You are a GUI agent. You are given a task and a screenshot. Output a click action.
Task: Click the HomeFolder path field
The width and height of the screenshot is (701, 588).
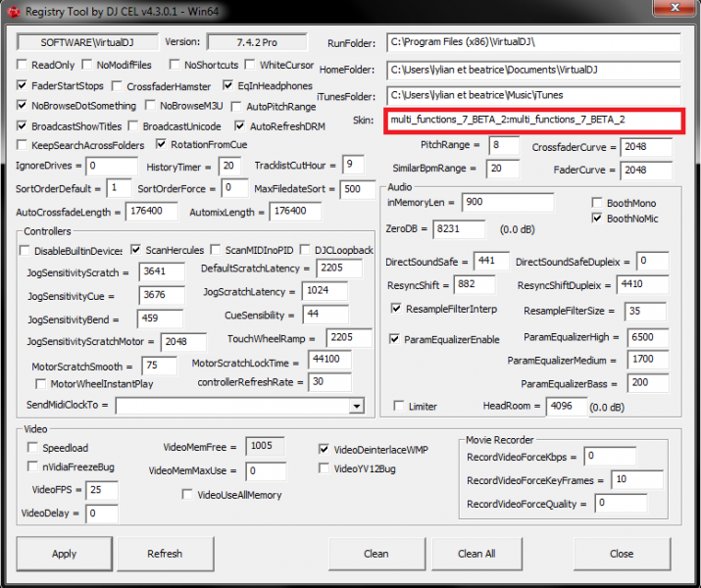[x=533, y=71]
